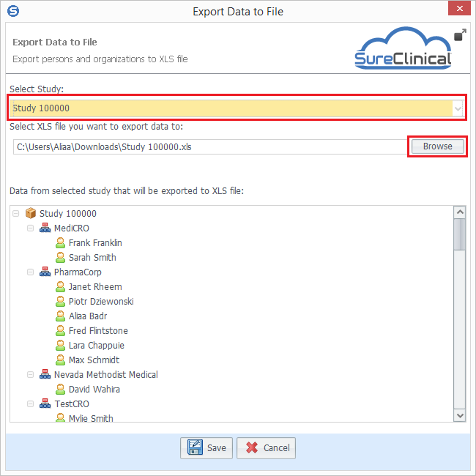Collapse the Nevada Methodist Medical node

30,375
